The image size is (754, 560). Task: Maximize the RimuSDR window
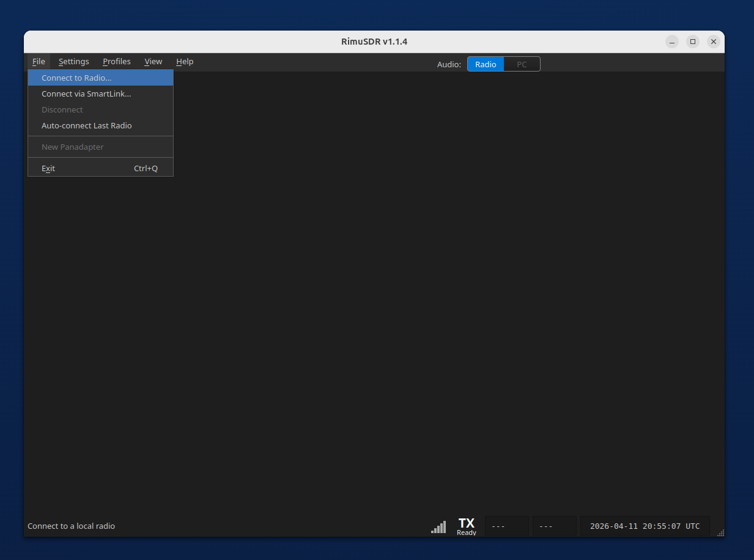[692, 41]
